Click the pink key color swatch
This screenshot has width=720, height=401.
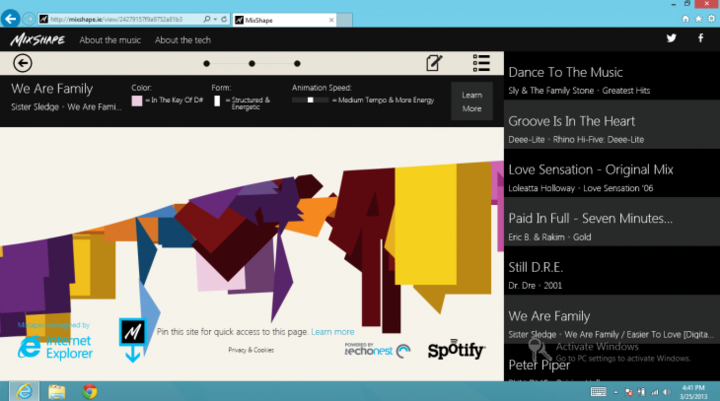click(137, 101)
